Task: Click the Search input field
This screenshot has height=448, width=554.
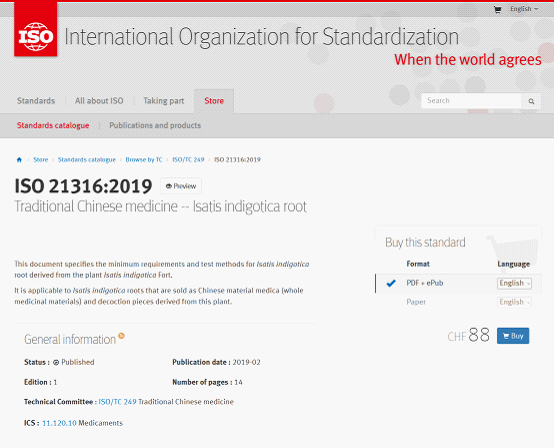Action: point(471,101)
